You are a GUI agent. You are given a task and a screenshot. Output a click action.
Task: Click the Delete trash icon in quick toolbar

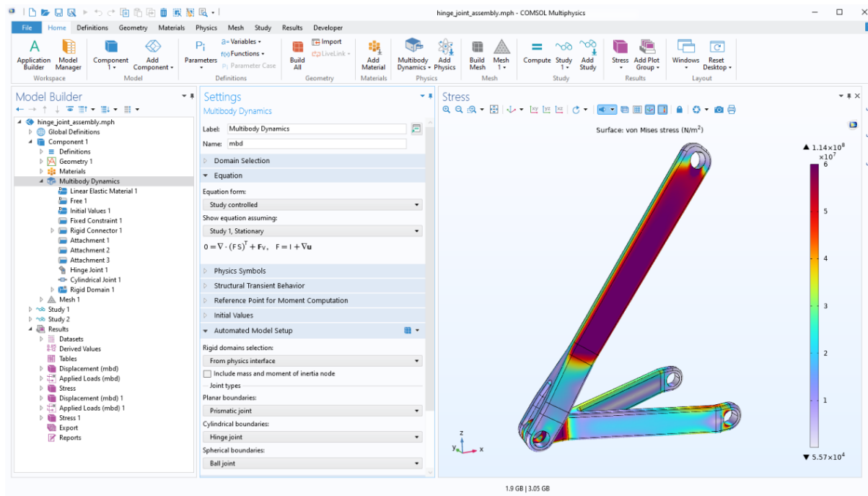[x=165, y=12]
